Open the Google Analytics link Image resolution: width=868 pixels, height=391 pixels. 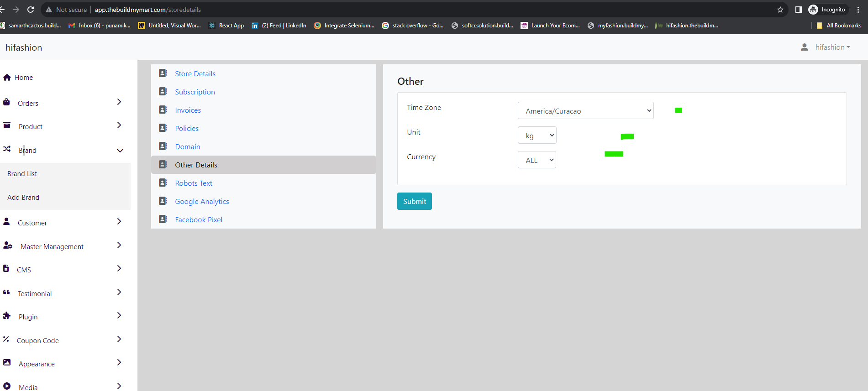202,201
